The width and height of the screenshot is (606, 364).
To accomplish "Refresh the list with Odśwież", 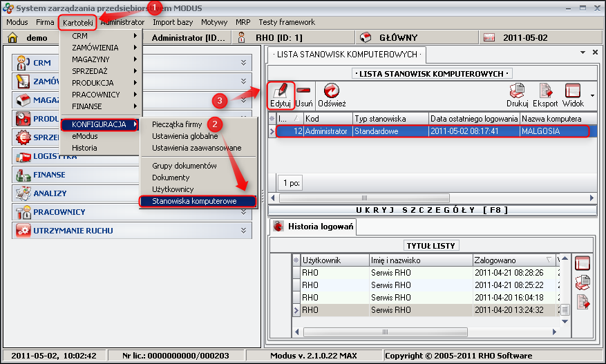I will pos(332,91).
